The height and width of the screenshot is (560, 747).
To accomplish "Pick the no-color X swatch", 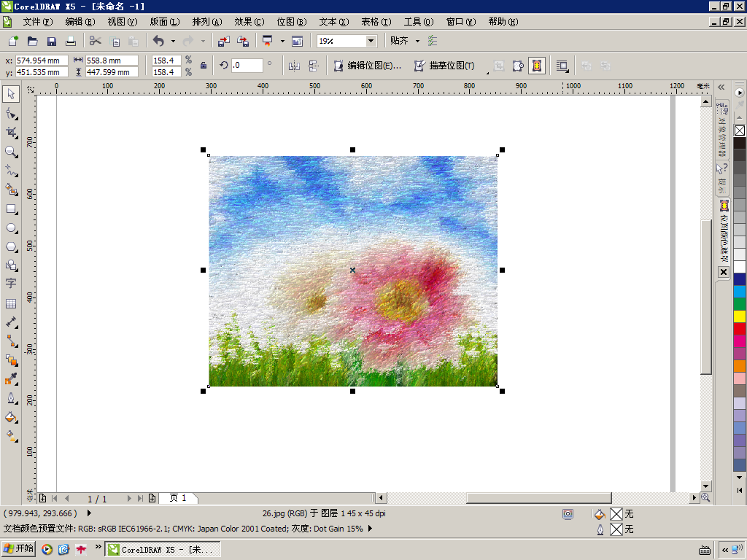I will pos(740,131).
